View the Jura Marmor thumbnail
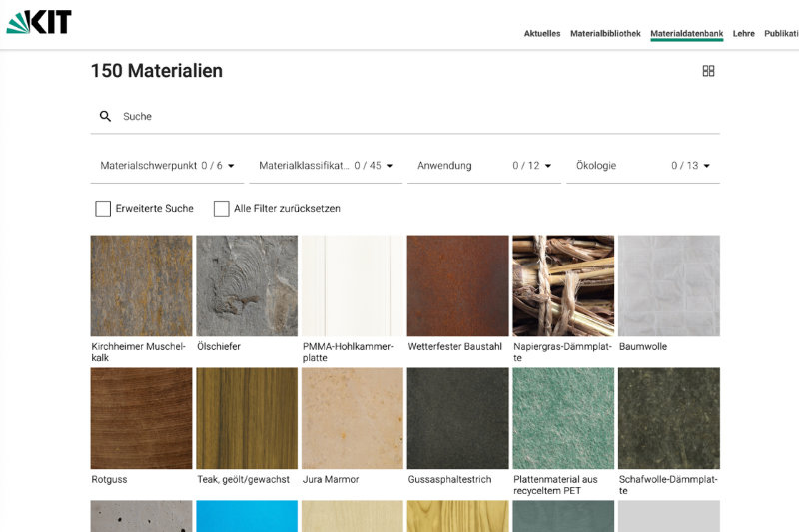This screenshot has width=799, height=532. pos(353,418)
